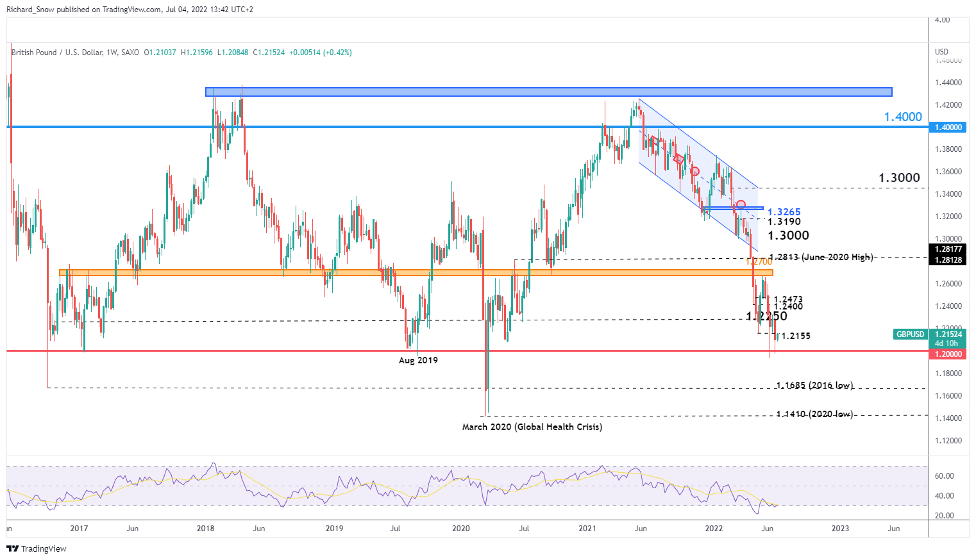
Task: Click the 1.3000 annotation directly below 1.3190
Action: click(x=788, y=235)
